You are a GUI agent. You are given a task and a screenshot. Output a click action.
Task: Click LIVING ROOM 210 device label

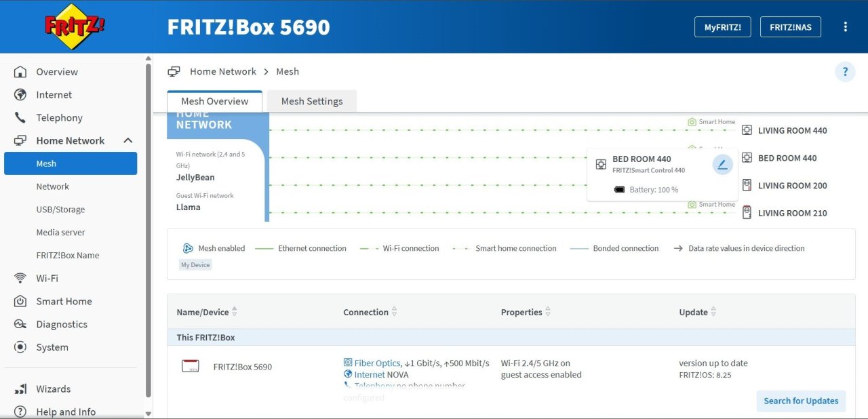793,213
